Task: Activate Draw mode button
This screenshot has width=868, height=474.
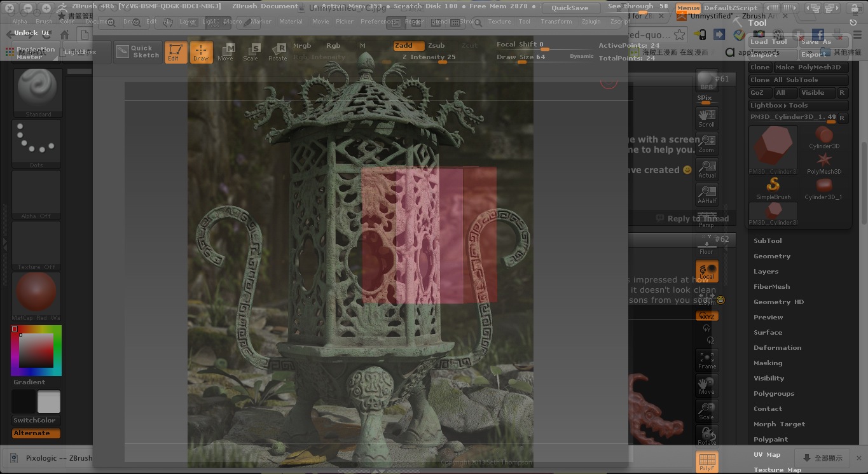Action: click(x=201, y=52)
